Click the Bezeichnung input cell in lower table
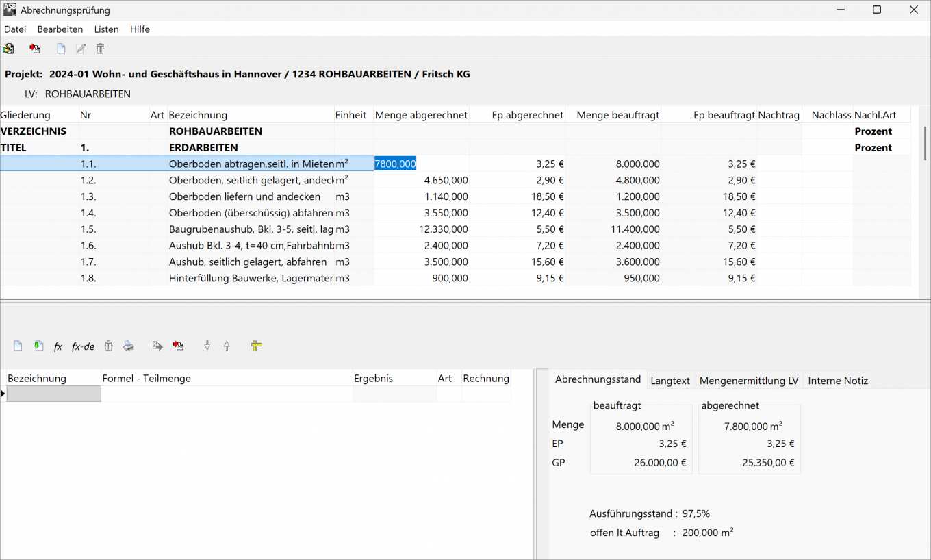931x560 pixels. click(x=54, y=394)
